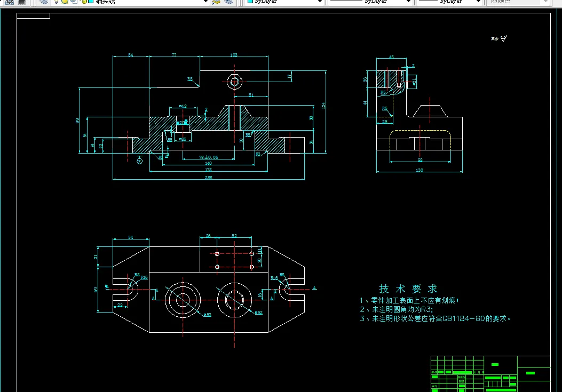562x392 pixels.
Task: Click the cyan layer color swatch beside 细实线
Action: click(x=91, y=2)
